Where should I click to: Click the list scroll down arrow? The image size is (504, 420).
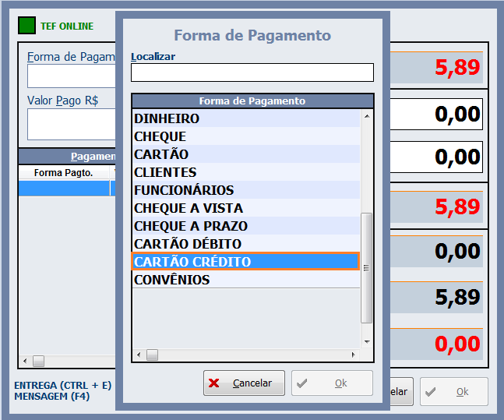click(x=367, y=341)
